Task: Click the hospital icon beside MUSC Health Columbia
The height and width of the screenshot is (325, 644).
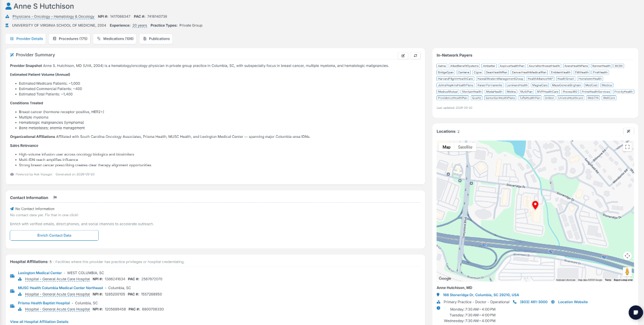Action: [12, 291]
